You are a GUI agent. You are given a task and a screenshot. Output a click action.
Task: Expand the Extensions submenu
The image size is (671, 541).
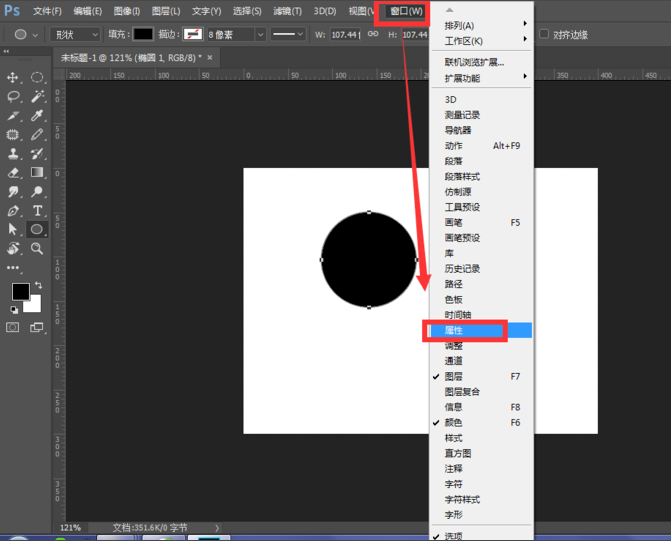(481, 78)
